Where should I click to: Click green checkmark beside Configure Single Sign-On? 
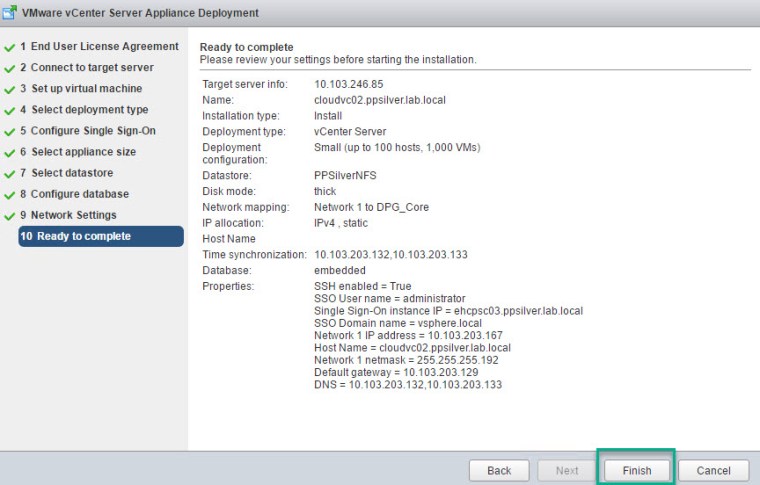coord(10,132)
